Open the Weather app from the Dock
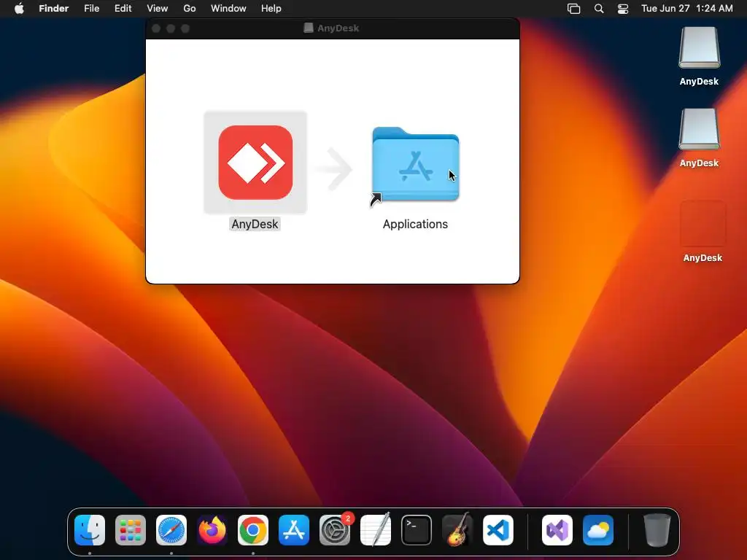Screen dimensions: 747x560 point(598,530)
